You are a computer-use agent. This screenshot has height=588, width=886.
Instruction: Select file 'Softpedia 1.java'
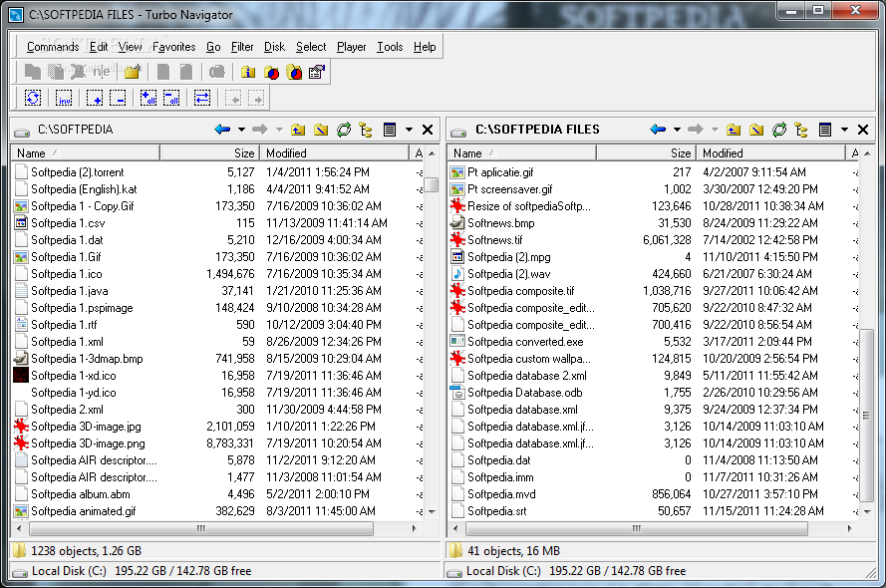coord(70,291)
